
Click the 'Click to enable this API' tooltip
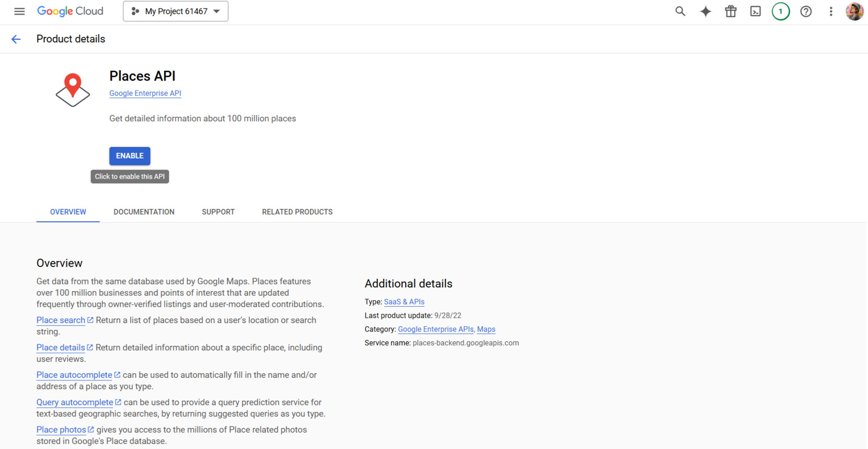[x=130, y=177]
